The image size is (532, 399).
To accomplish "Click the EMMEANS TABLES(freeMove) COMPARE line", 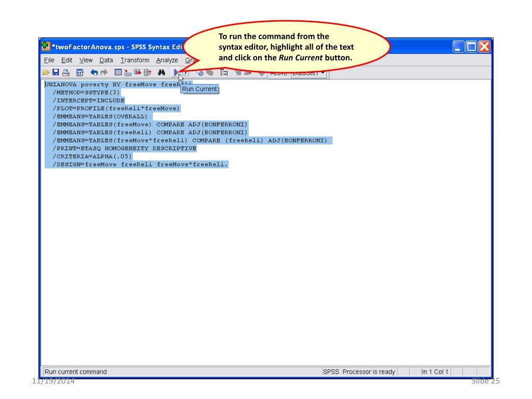I will (x=150, y=125).
